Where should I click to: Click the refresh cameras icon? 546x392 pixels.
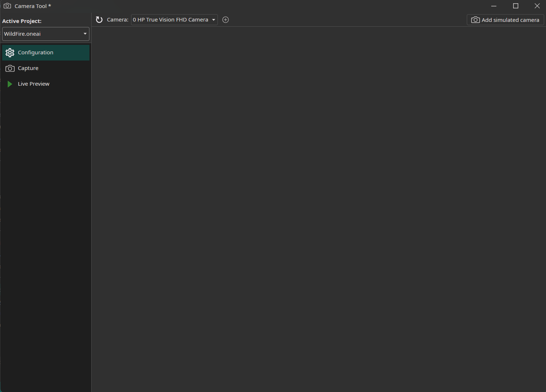tap(99, 20)
